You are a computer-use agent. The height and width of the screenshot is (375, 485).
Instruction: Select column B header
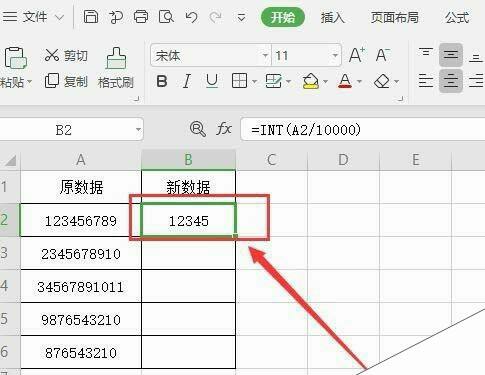click(188, 160)
